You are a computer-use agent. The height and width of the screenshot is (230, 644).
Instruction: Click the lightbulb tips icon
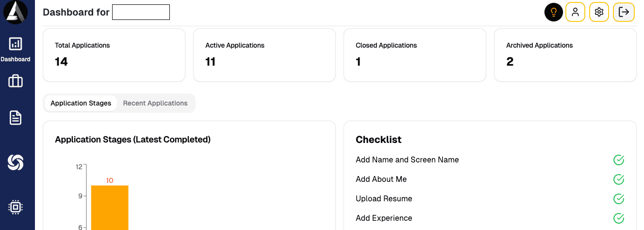[x=553, y=12]
